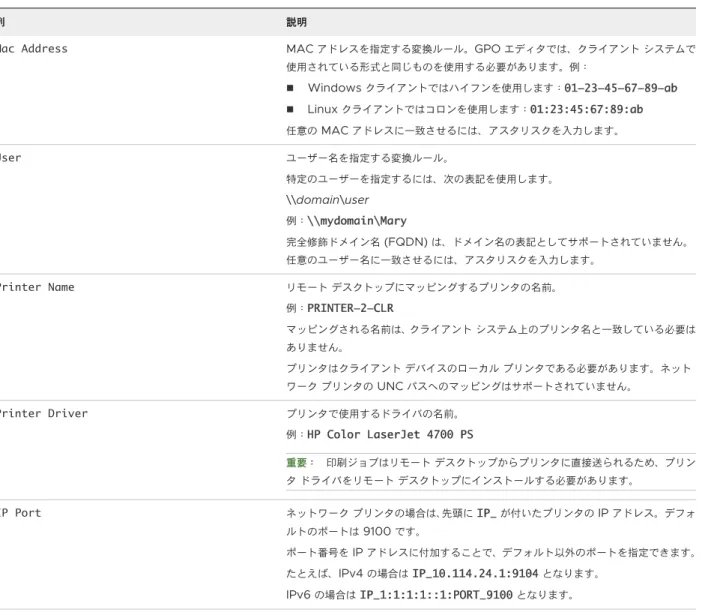Select the User row label

click(10, 158)
